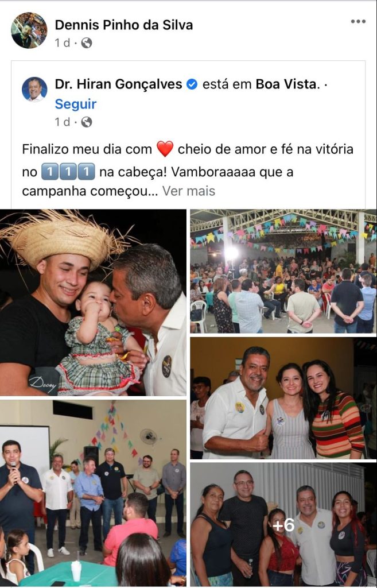
Task: Expand post text with Ver mais
Action: [188, 191]
